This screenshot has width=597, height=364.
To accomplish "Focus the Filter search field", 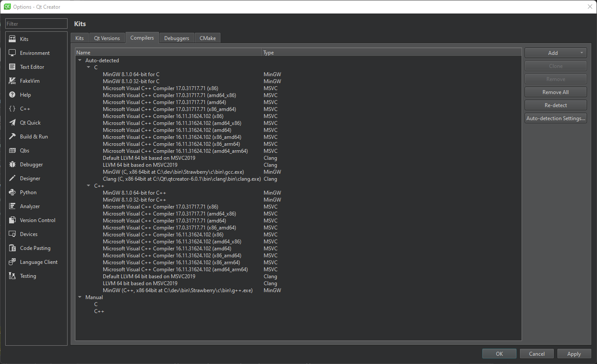I will pyautogui.click(x=37, y=24).
